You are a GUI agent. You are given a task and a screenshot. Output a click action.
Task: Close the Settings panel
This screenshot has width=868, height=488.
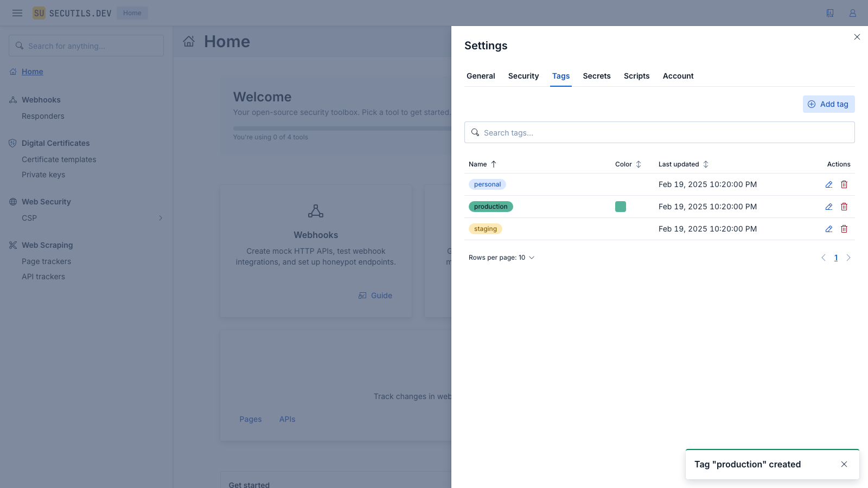[x=857, y=37]
